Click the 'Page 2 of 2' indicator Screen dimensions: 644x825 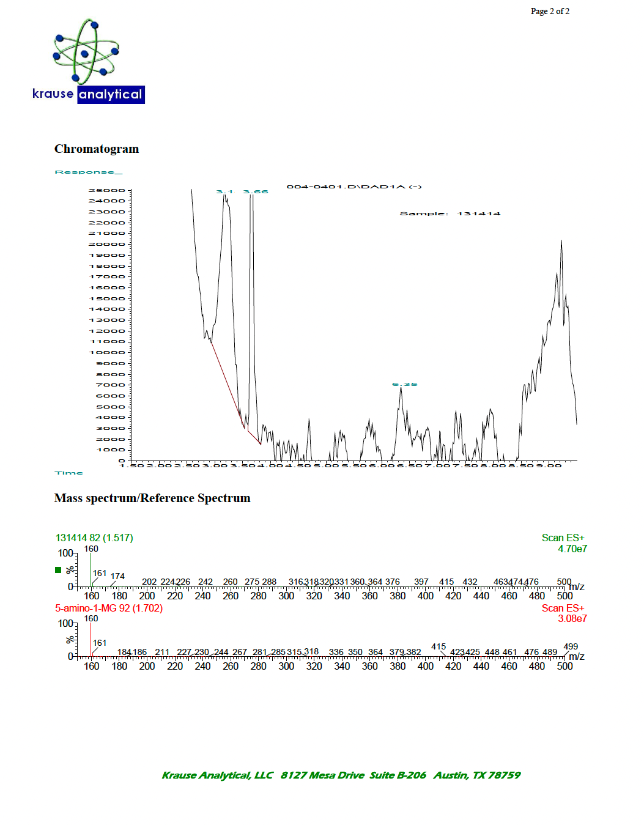click(549, 12)
